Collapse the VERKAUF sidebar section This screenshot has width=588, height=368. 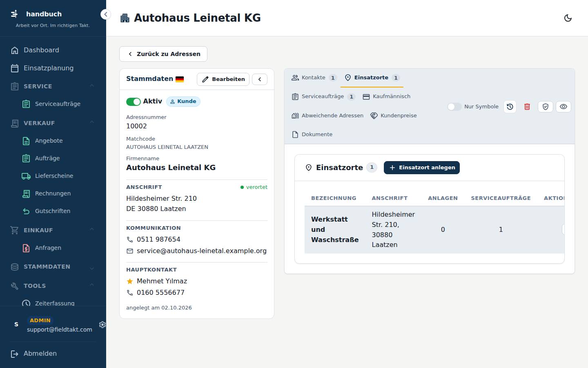92,122
